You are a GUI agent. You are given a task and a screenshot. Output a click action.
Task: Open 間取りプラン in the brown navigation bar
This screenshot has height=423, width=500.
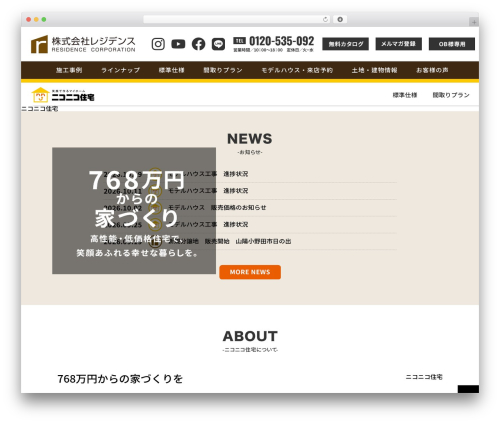223,70
